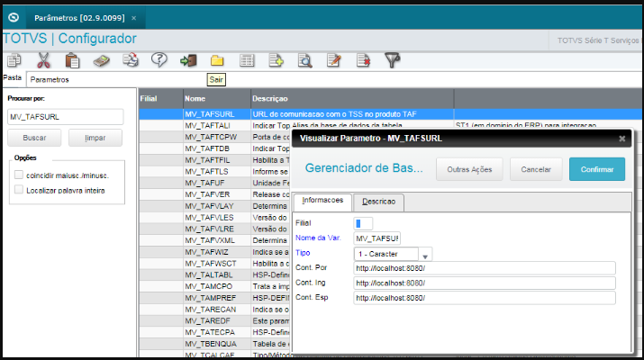Select the MV_TAFTLS row

214,172
